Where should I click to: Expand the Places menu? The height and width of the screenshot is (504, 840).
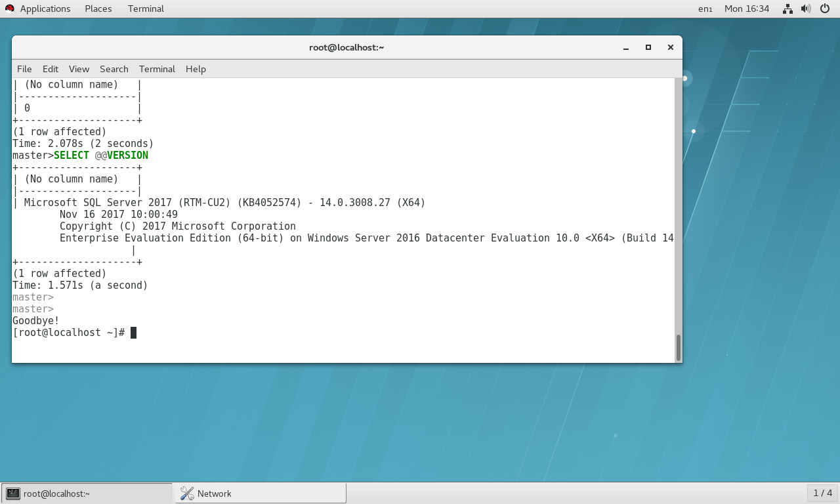pos(98,9)
